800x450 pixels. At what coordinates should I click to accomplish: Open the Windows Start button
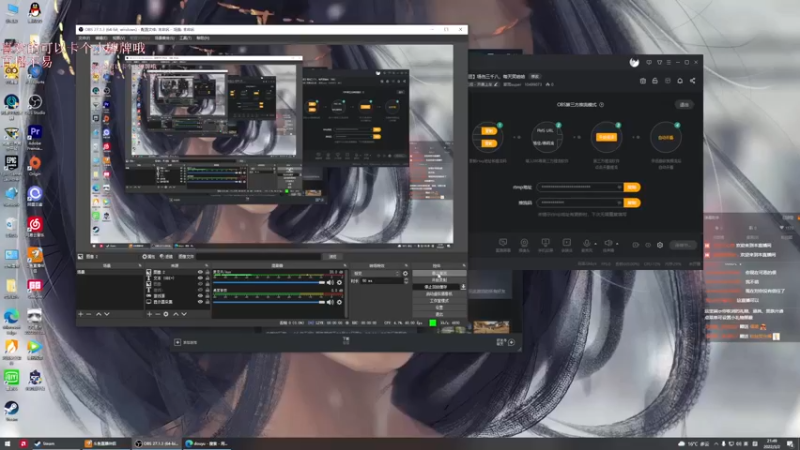coord(7,443)
